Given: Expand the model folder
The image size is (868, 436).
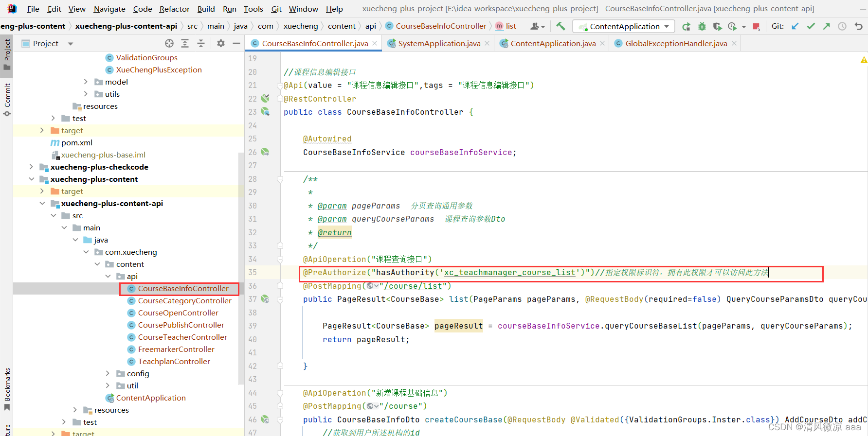Looking at the screenshot, I should (86, 82).
